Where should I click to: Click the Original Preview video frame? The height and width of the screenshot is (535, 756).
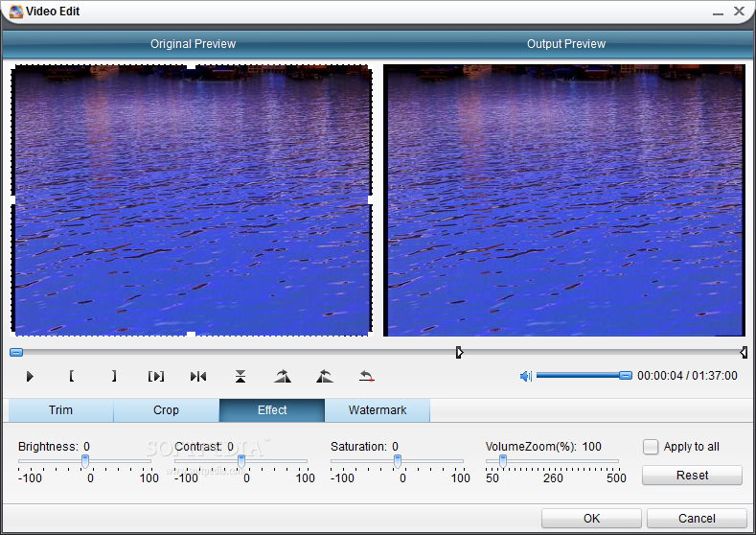(192, 200)
